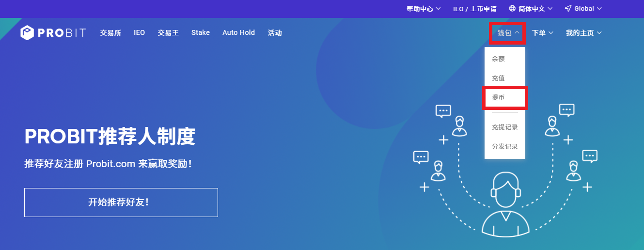Open the 帮助中心 dropdown

[424, 9]
